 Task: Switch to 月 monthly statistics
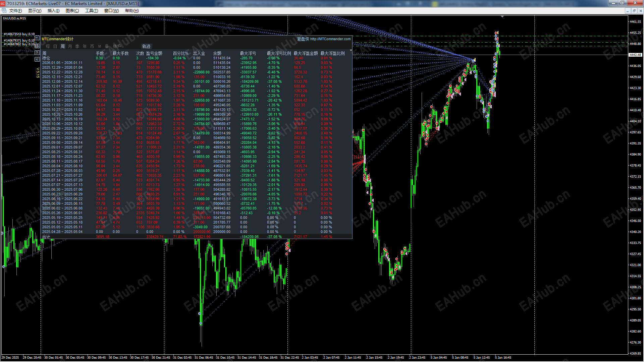click(70, 46)
